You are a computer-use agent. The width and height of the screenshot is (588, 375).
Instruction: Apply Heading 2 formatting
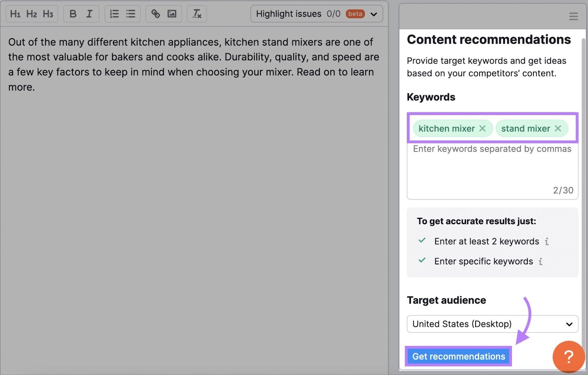pyautogui.click(x=32, y=14)
